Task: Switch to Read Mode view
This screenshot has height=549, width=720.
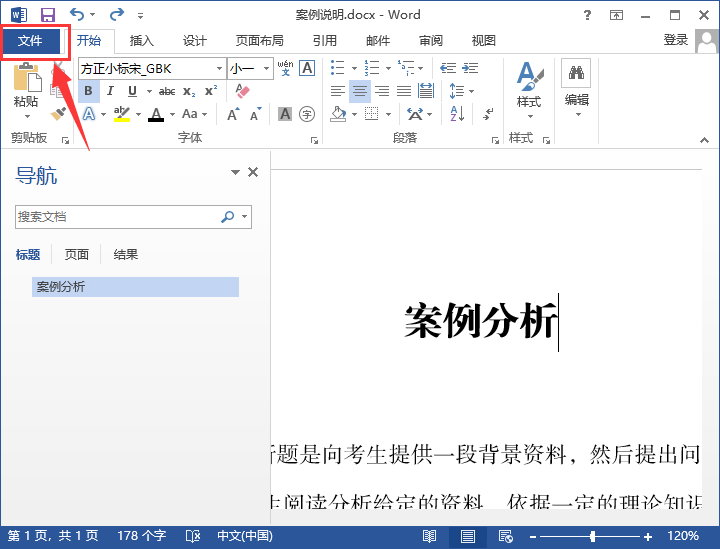Action: click(x=429, y=536)
